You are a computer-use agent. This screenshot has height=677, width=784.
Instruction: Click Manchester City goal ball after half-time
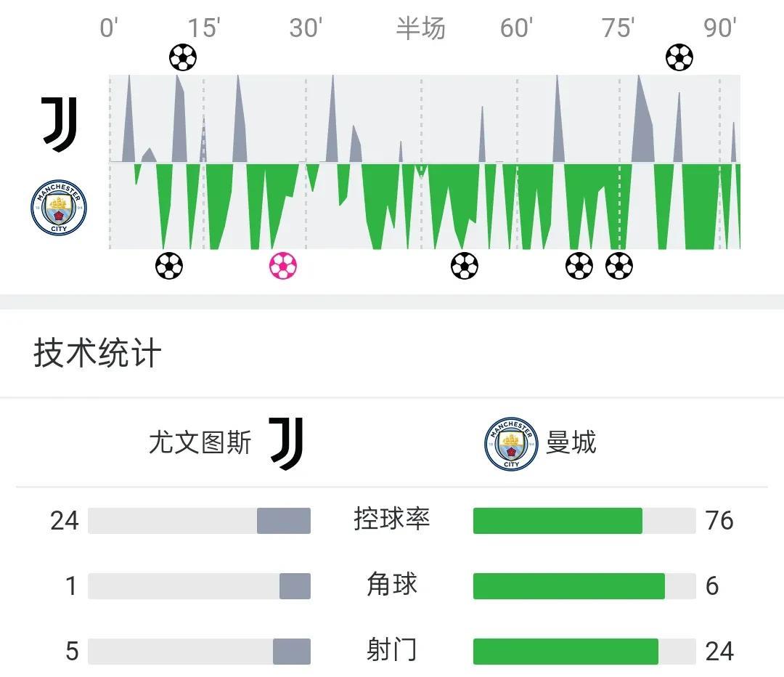[465, 266]
